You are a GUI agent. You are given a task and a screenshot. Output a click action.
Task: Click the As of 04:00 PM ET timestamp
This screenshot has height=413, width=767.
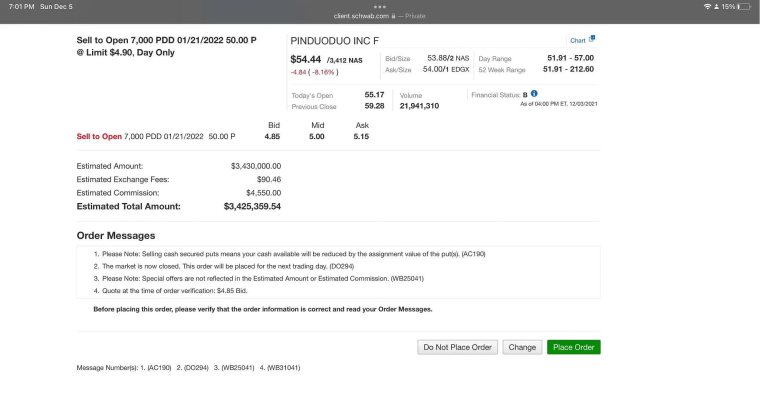559,104
